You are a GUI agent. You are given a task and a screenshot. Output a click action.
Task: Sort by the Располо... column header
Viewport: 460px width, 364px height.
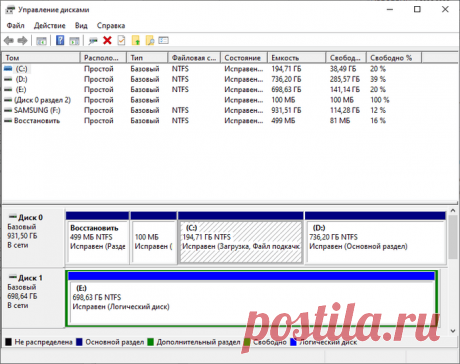pyautogui.click(x=103, y=58)
